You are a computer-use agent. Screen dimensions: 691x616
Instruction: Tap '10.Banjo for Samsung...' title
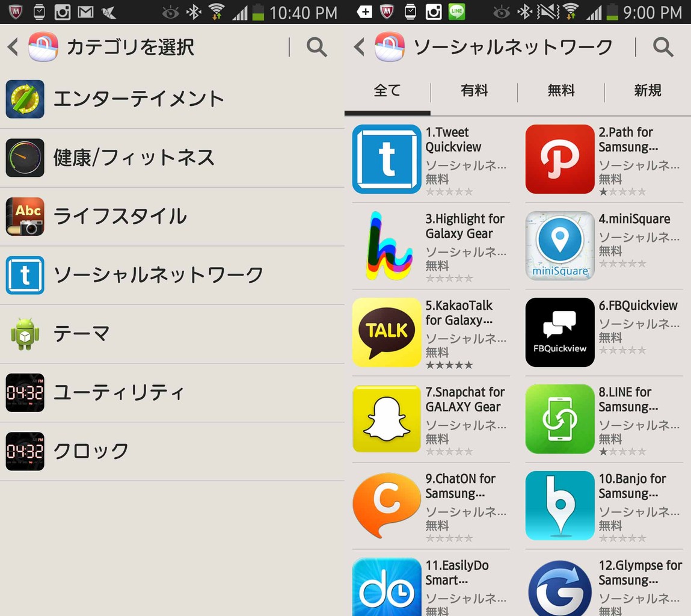coord(632,486)
